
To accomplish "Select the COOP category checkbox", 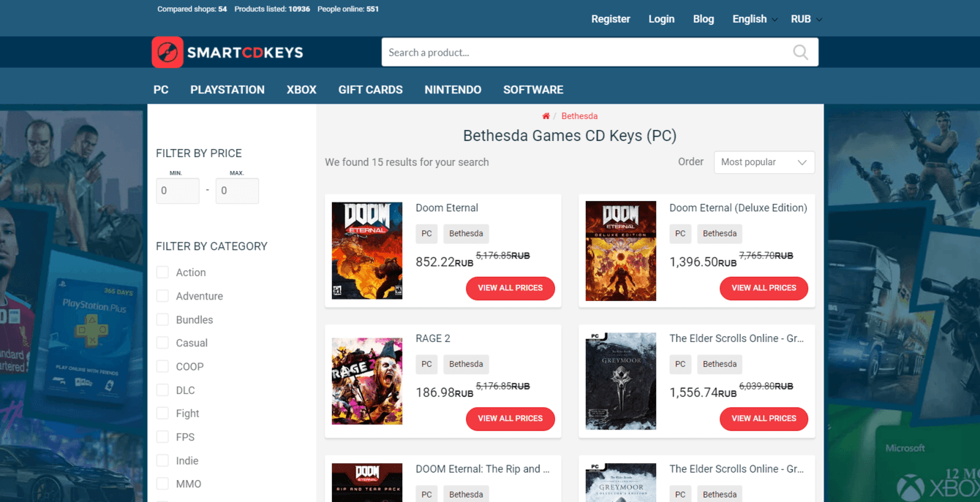I will click(162, 367).
